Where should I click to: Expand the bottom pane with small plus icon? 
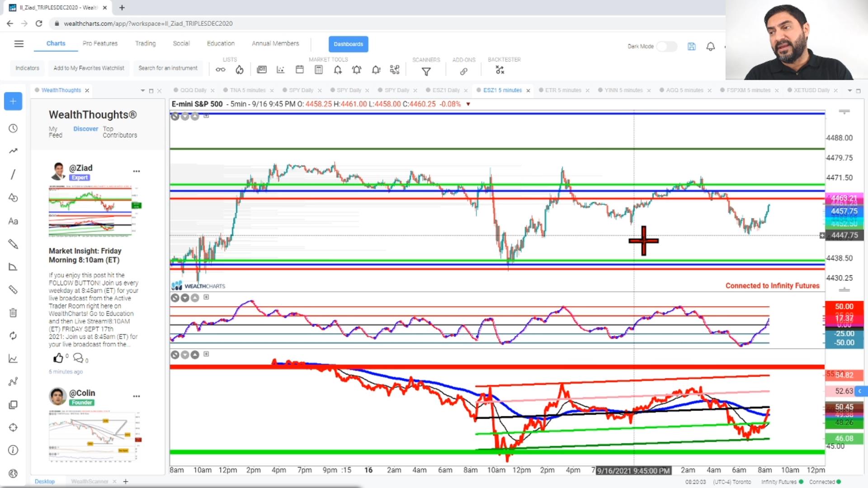coord(206,354)
